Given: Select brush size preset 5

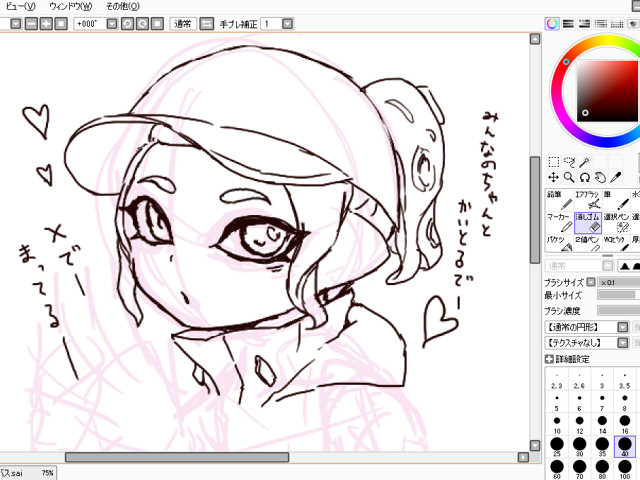Looking at the screenshot, I should pyautogui.click(x=557, y=403).
